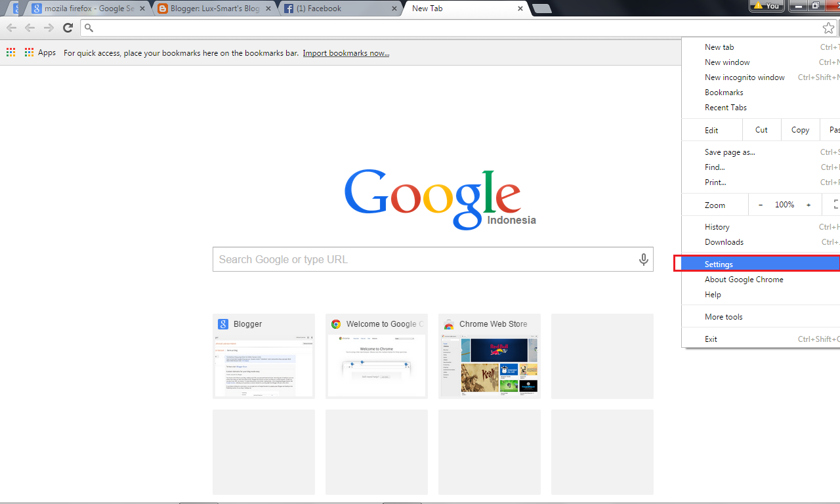Open the Chrome Web Store thumbnail
The height and width of the screenshot is (504, 840).
click(x=490, y=356)
